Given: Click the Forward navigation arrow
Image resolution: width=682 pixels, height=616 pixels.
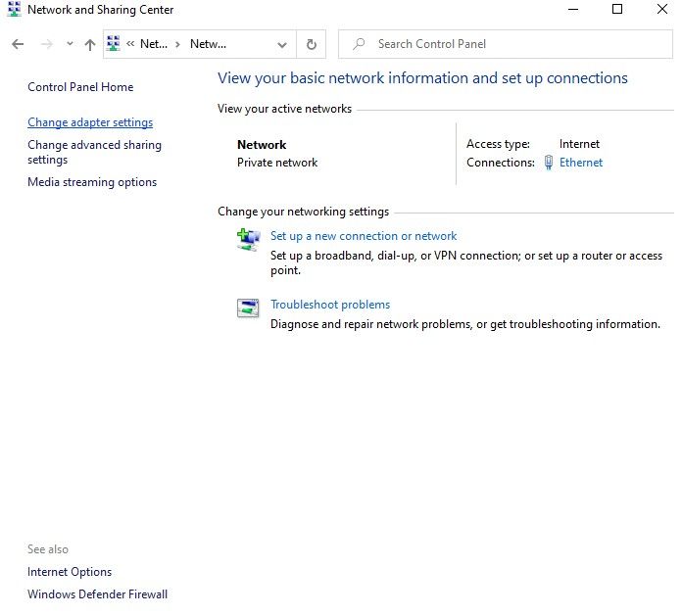Looking at the screenshot, I should pyautogui.click(x=46, y=44).
